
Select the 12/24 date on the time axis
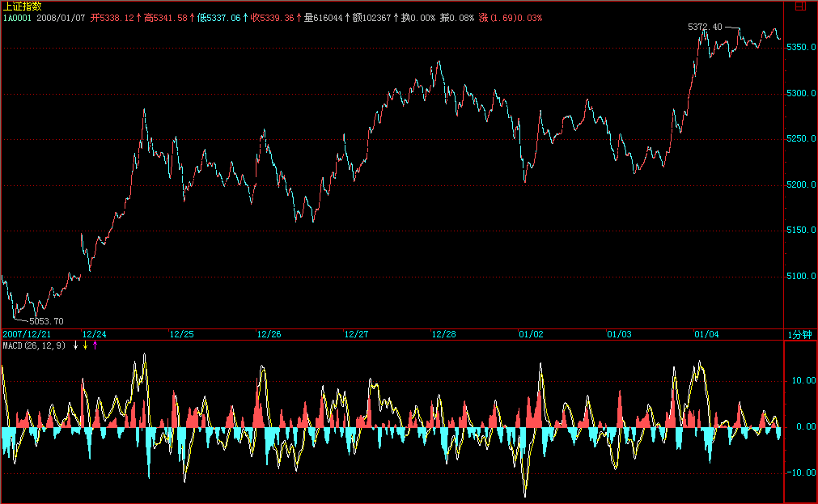pos(94,334)
